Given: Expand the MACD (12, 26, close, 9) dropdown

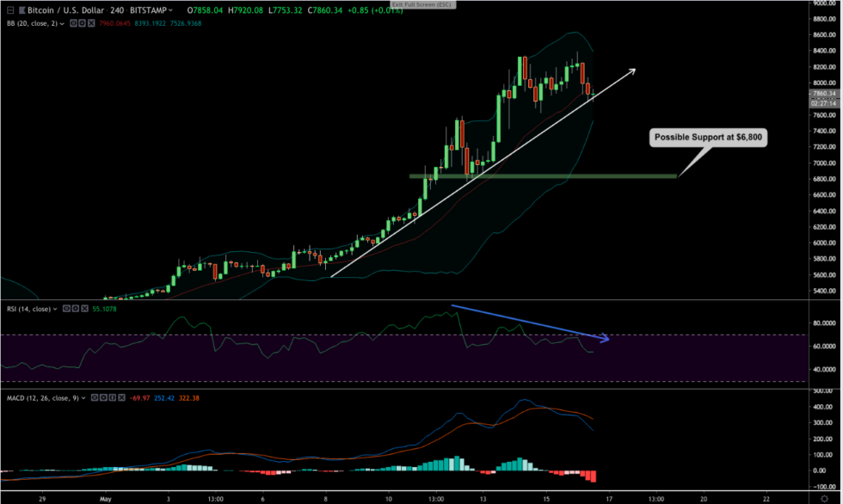Looking at the screenshot, I should (x=83, y=398).
